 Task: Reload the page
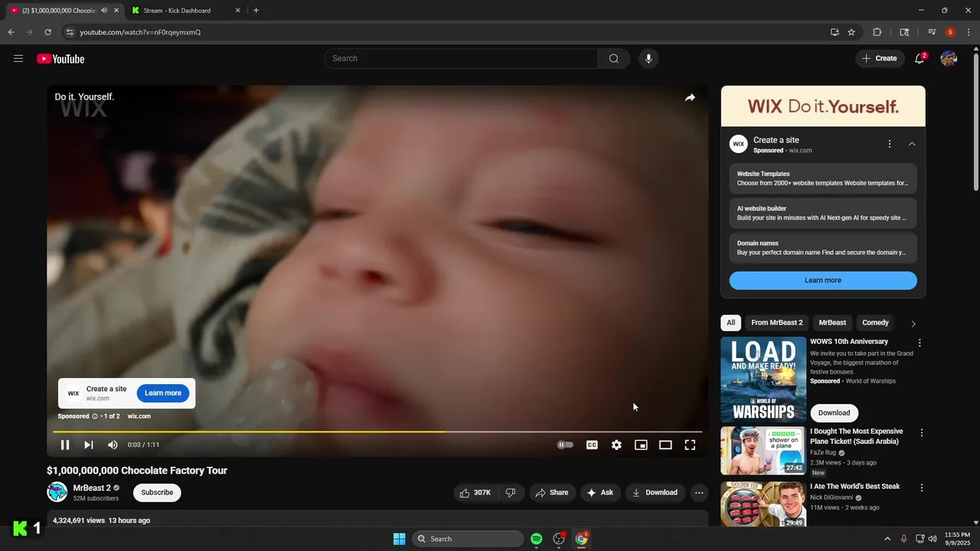47,32
